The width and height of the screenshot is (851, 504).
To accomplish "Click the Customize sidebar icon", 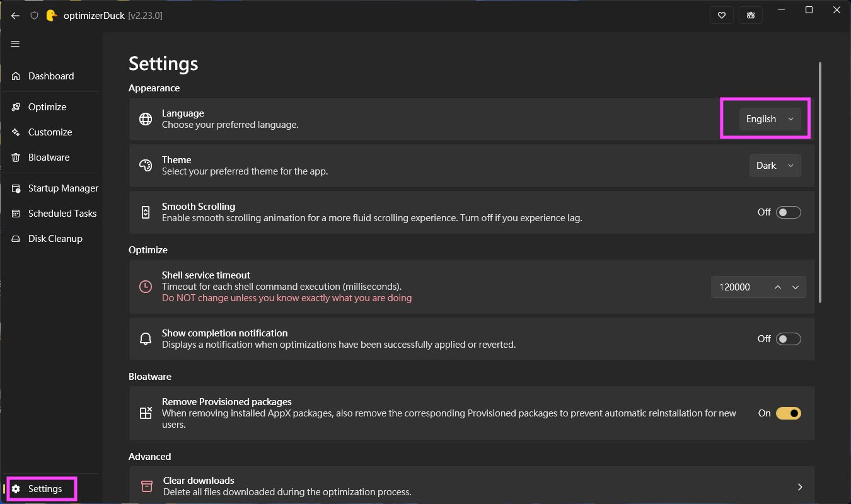I will [16, 132].
